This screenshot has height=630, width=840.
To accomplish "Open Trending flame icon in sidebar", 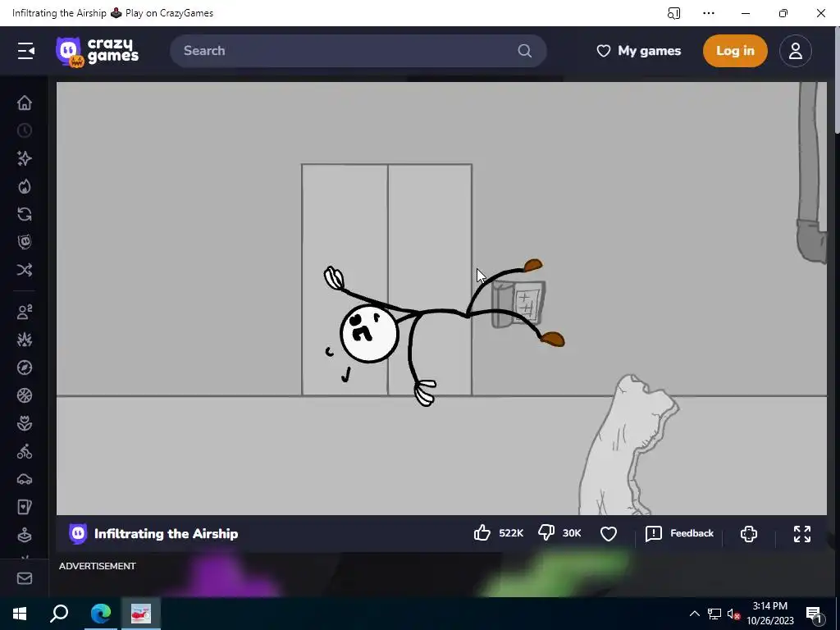I will point(24,186).
